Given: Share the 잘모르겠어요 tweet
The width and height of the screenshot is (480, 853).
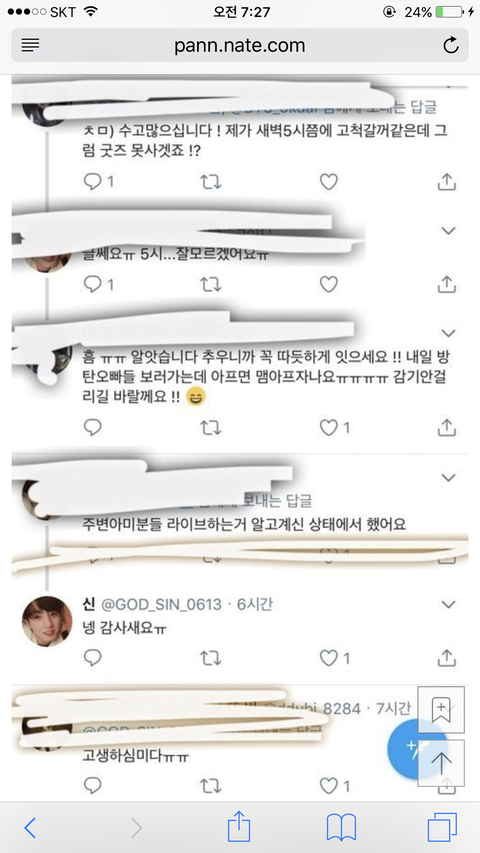Looking at the screenshot, I should point(446,284).
